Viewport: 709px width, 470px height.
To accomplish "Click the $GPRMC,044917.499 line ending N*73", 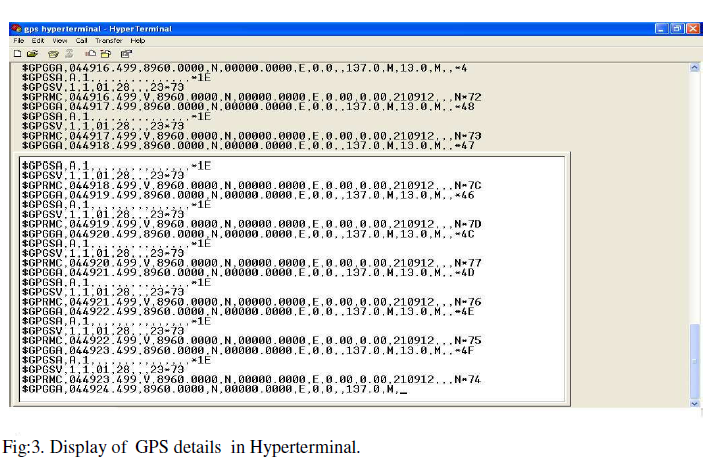I will [x=251, y=136].
